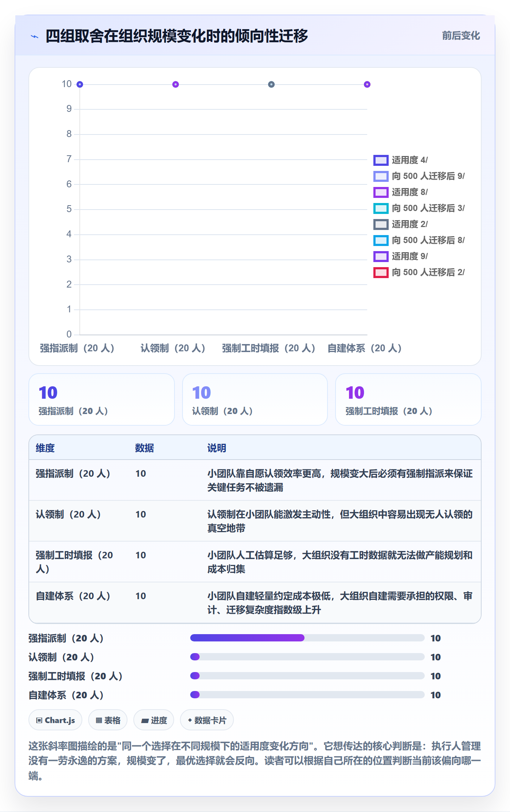Click the 前后变化 label in the header

461,36
